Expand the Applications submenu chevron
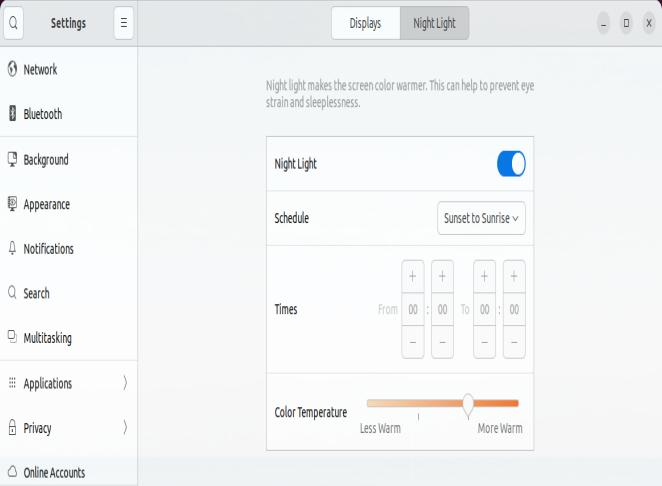Image resolution: width=662 pixels, height=486 pixels. (x=125, y=383)
